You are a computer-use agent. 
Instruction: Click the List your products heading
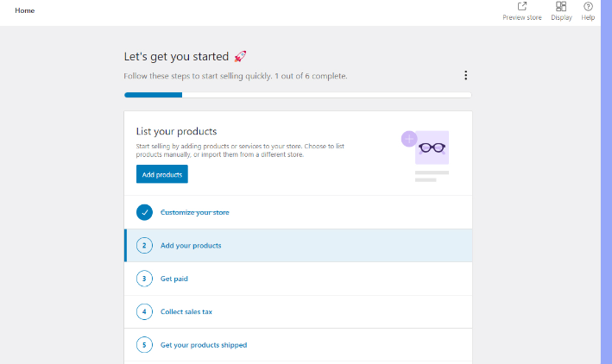pos(176,131)
